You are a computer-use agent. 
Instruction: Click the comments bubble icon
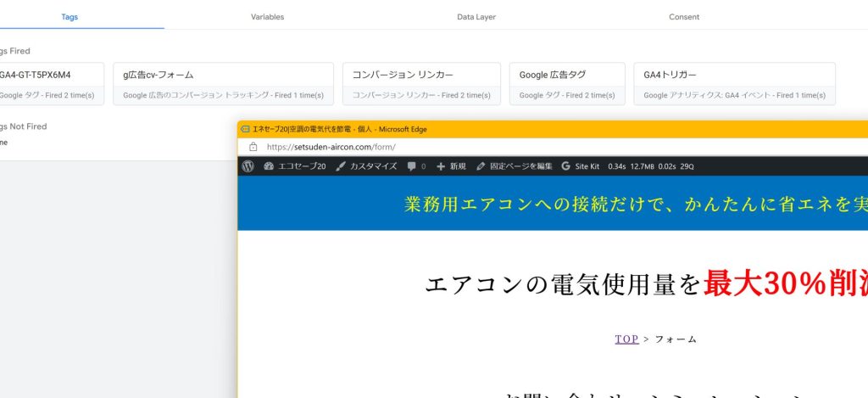click(412, 166)
